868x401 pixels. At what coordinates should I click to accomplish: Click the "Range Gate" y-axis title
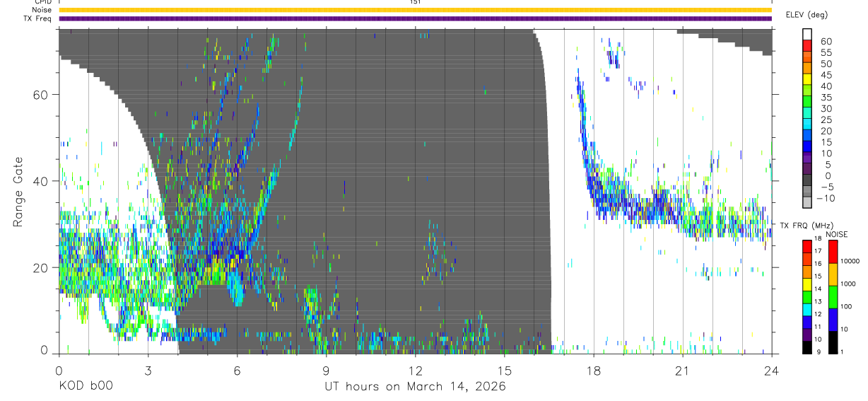[18, 192]
